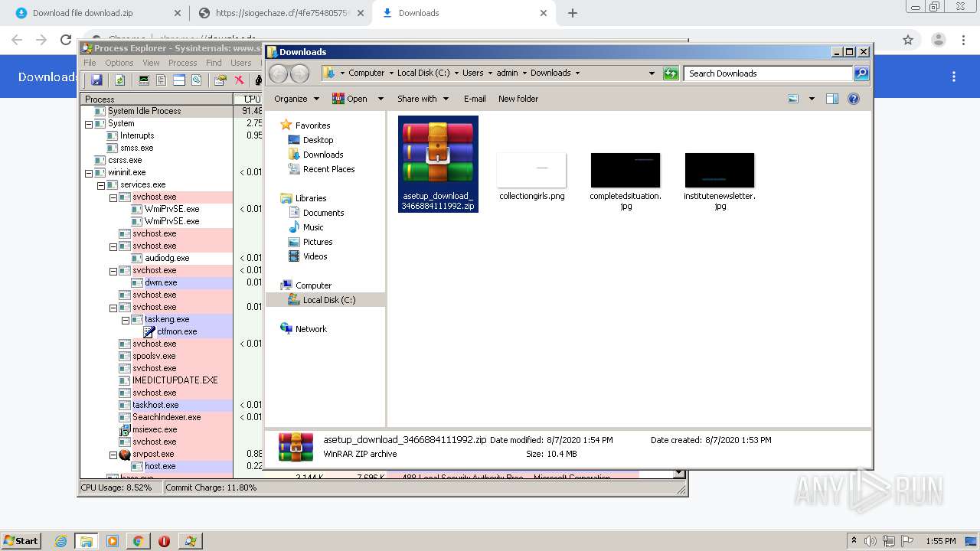This screenshot has width=980, height=551.
Task: Toggle lower pane icon in Process Explorer toolbar
Action: pos(179,80)
